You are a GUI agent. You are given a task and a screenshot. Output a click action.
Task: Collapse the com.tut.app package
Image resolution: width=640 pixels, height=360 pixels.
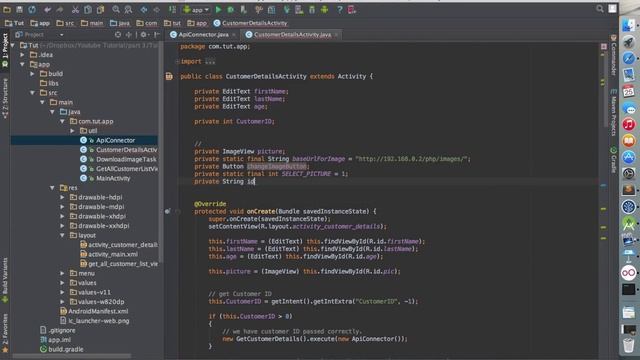point(62,121)
